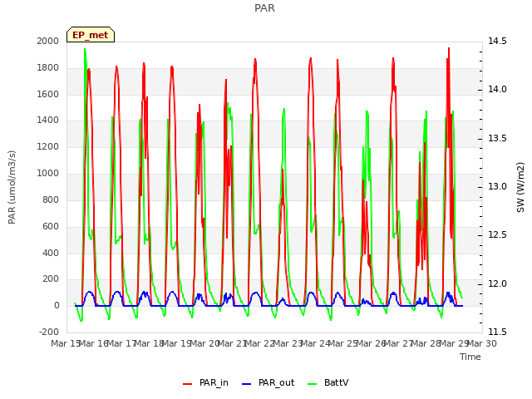Click the 1200 left-axis tick label

48,146
